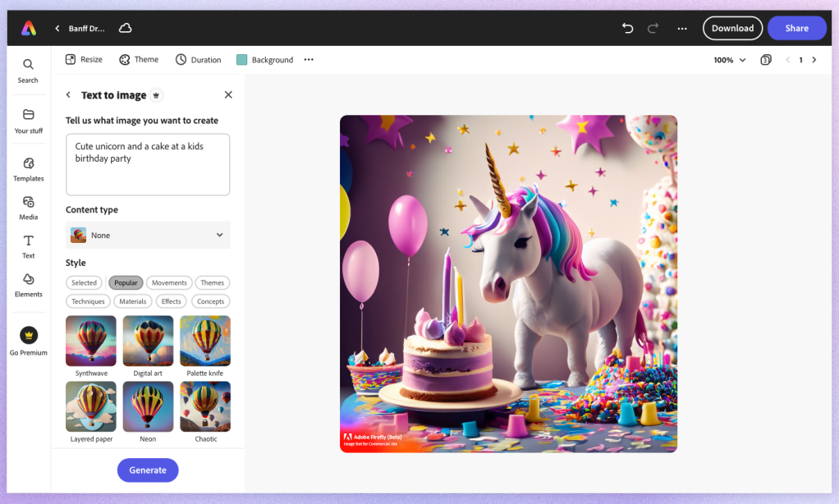The height and width of the screenshot is (504, 839).
Task: Check cloud sync status icon
Action: tap(126, 28)
